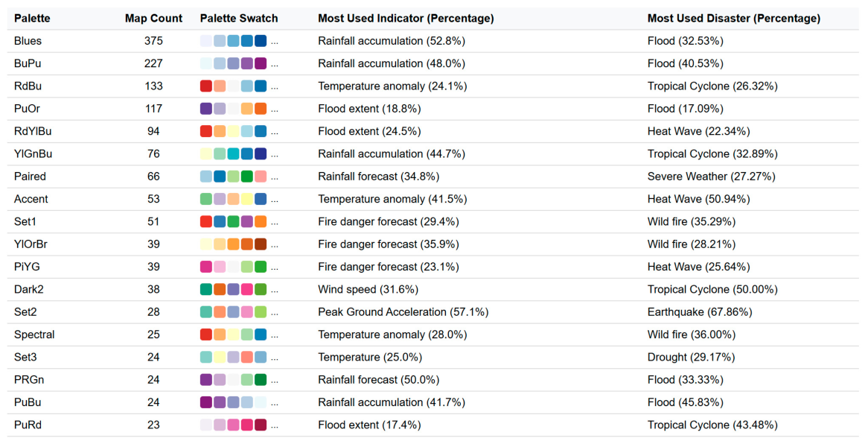Image resolution: width=868 pixels, height=444 pixels.
Task: Click Most Used Disaster column header
Action: click(733, 19)
